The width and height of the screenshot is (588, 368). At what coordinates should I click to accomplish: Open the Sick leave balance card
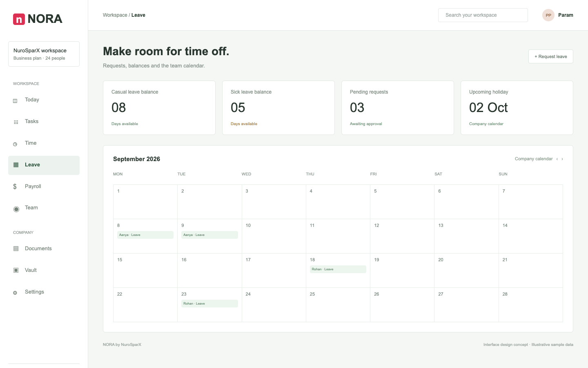pyautogui.click(x=278, y=108)
